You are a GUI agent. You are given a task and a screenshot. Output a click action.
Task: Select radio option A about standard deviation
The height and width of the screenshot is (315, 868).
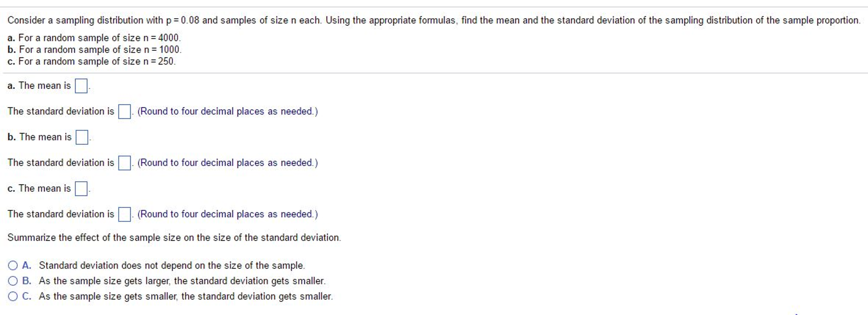[13, 266]
